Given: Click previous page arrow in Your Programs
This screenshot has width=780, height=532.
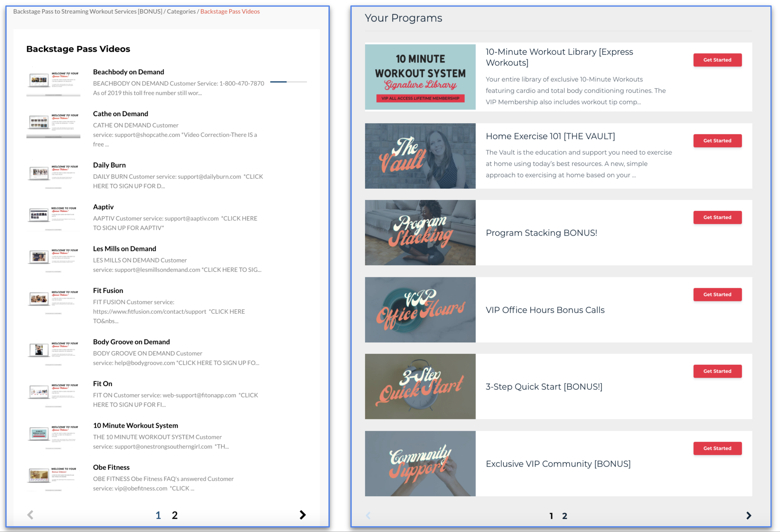Looking at the screenshot, I should click(368, 515).
